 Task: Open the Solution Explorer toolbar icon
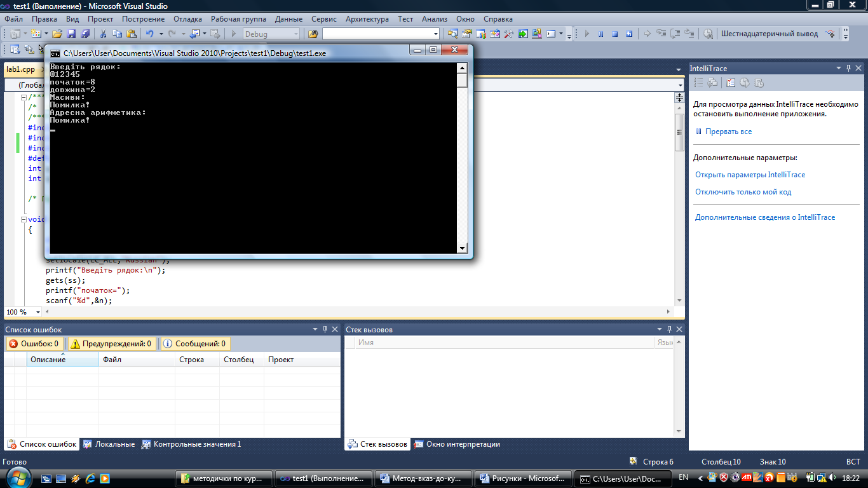point(452,34)
